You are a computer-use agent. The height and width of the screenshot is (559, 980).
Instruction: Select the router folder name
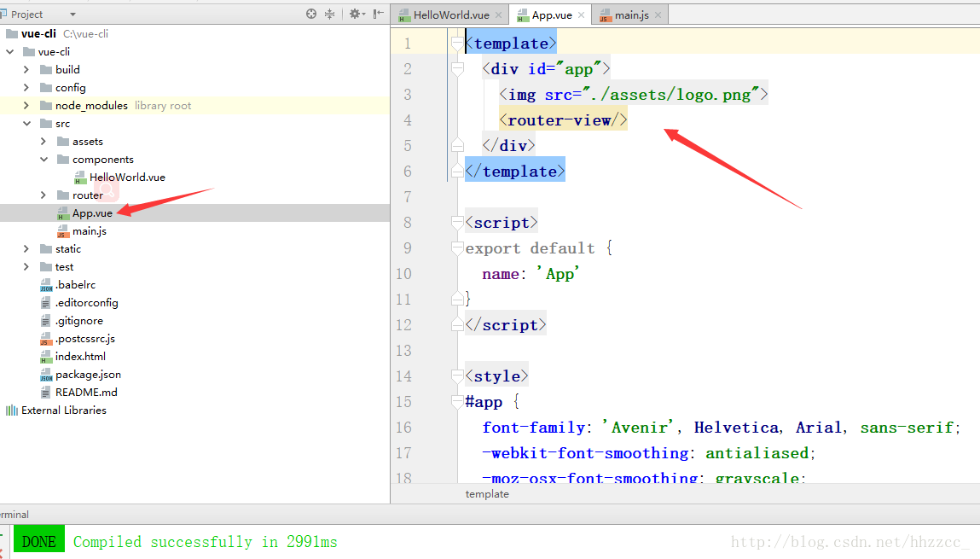tap(88, 195)
